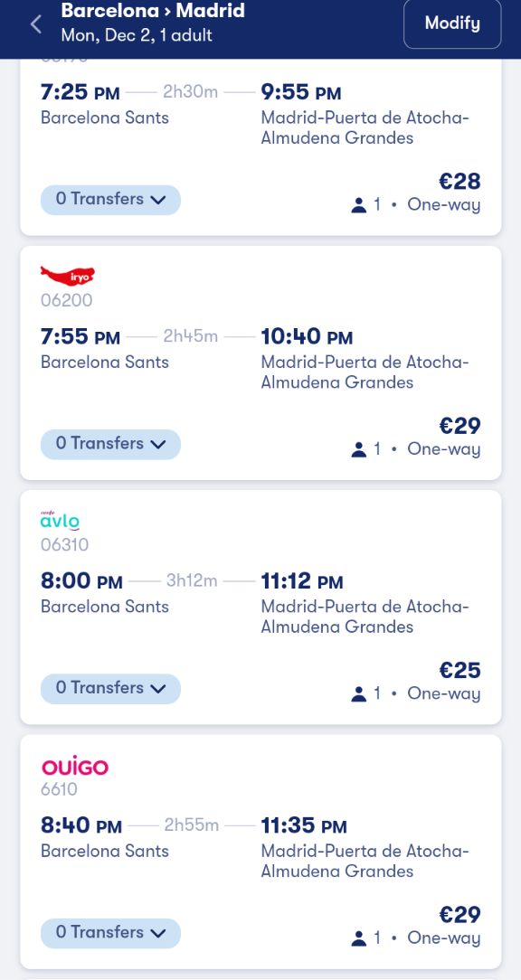Expand 0 Transfers on the 7:55 PM trip
521x980 pixels.
(110, 444)
